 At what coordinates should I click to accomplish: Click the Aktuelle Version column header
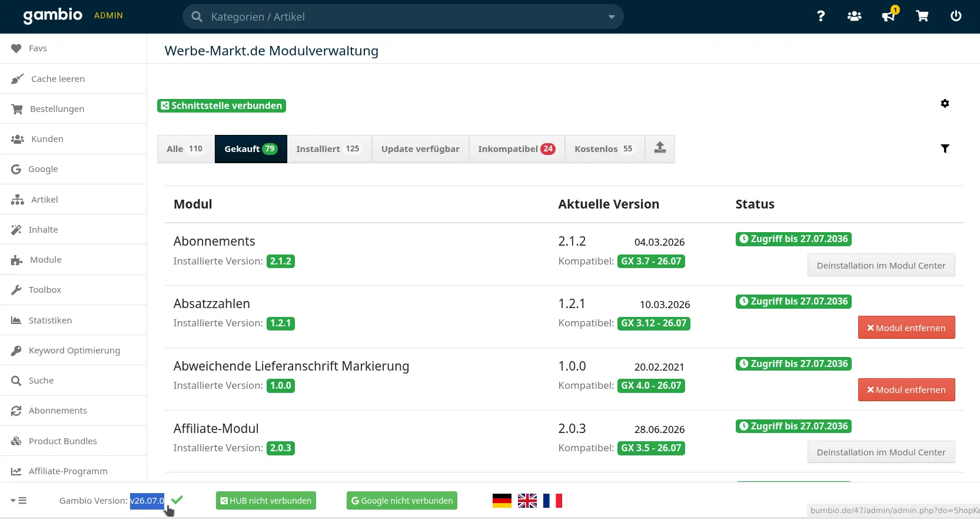pyautogui.click(x=609, y=204)
